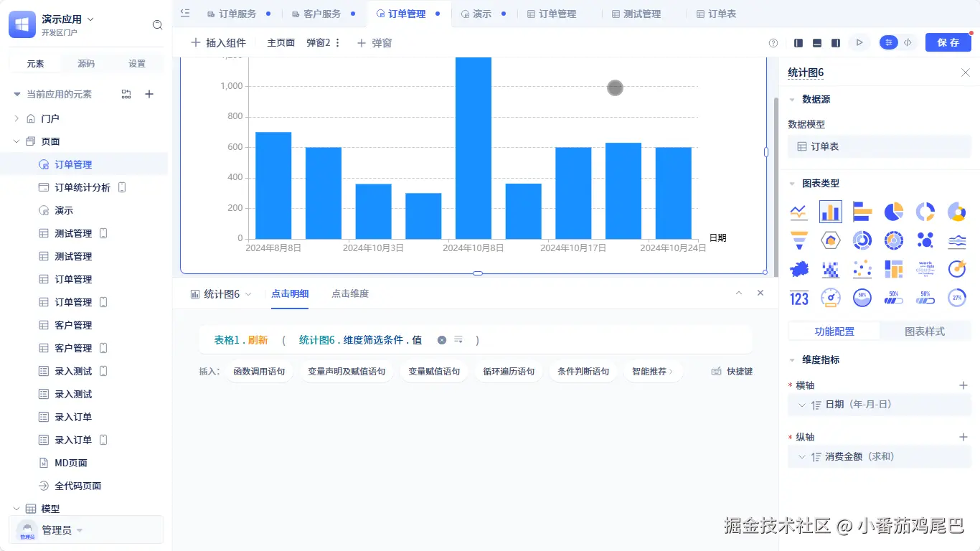Select the rose chart type icon

point(957,212)
